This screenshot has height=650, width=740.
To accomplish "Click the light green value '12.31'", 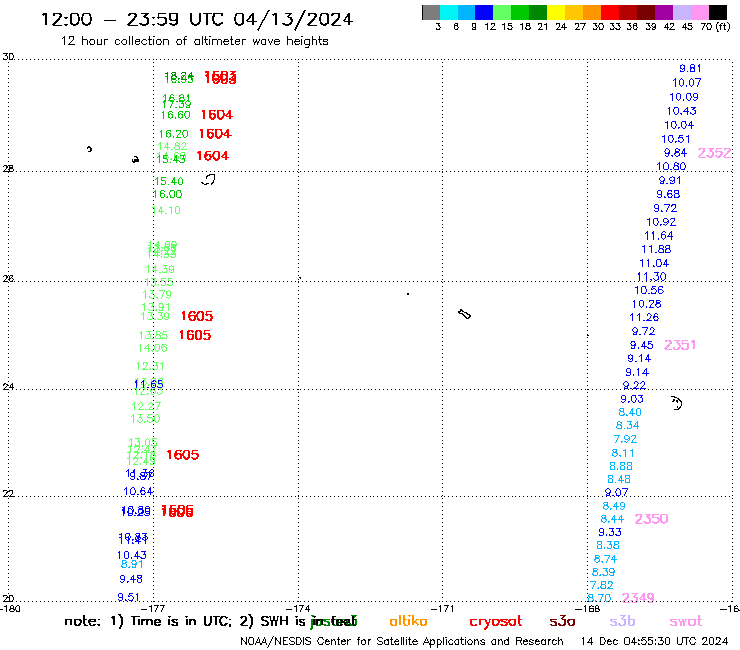I will [150, 366].
